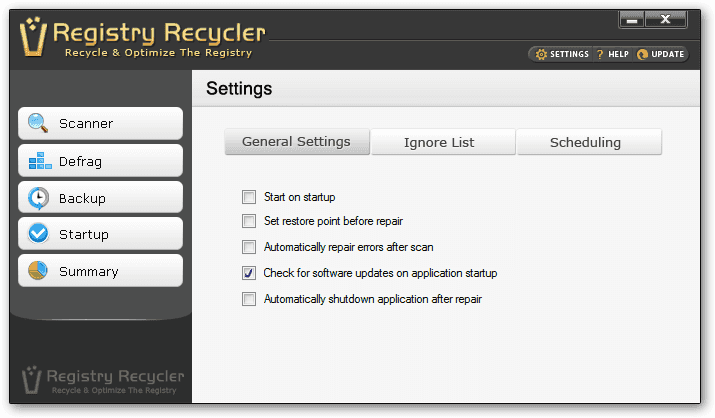715x418 pixels.
Task: Click the Summary pie chart icon
Action: pos(38,270)
